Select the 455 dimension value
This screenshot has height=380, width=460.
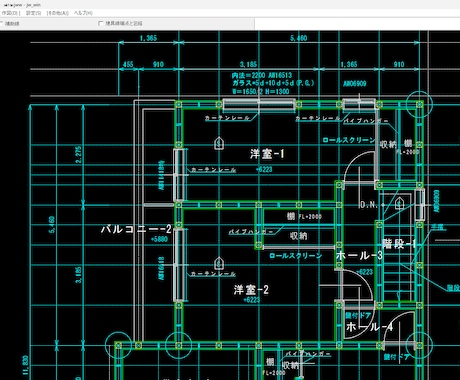(x=128, y=64)
